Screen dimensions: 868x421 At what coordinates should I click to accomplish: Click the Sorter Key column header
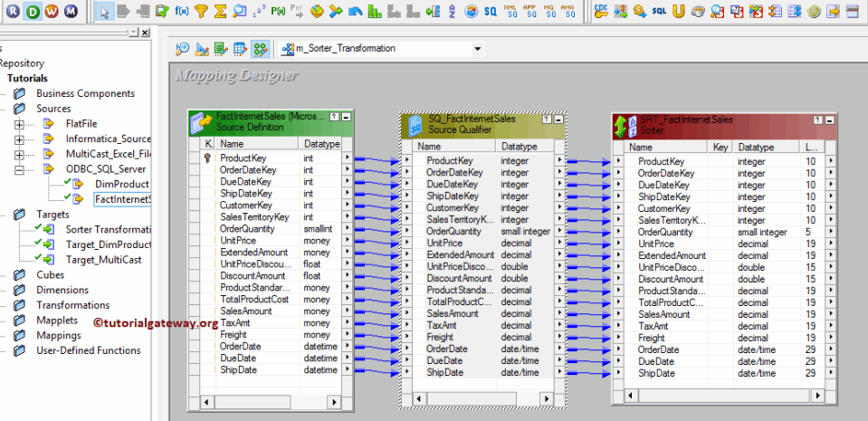720,148
